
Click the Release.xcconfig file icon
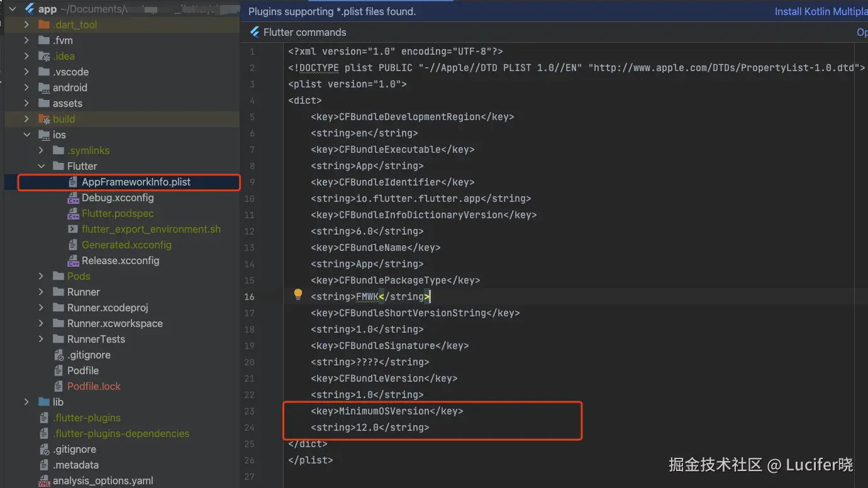[73, 260]
